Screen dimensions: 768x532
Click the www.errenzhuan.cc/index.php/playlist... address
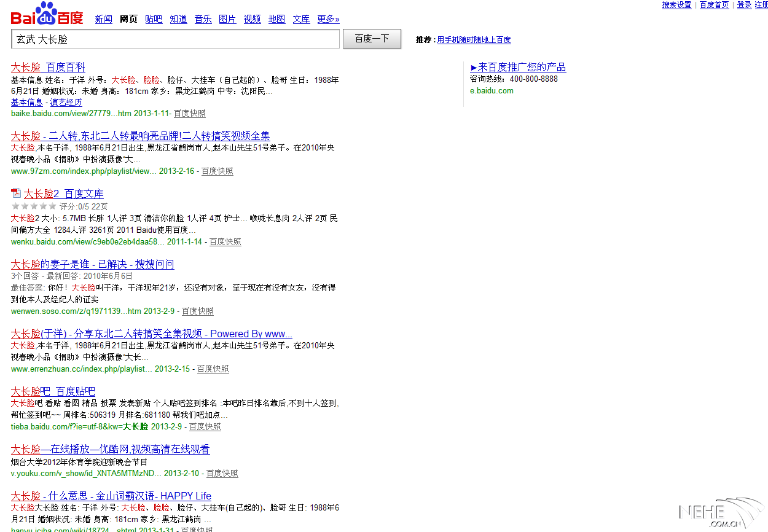click(x=82, y=369)
